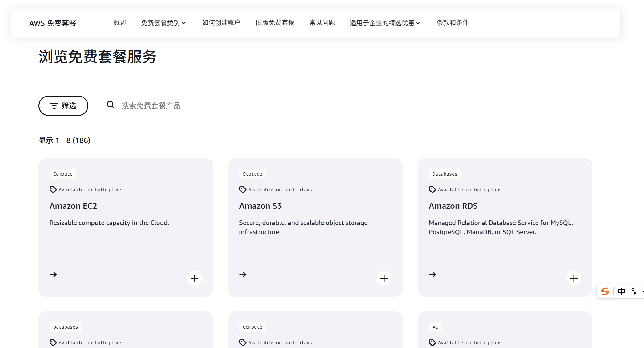The image size is (644, 348).
Task: Click the 显示 1 - 8 (186) results count
Action: (x=64, y=140)
